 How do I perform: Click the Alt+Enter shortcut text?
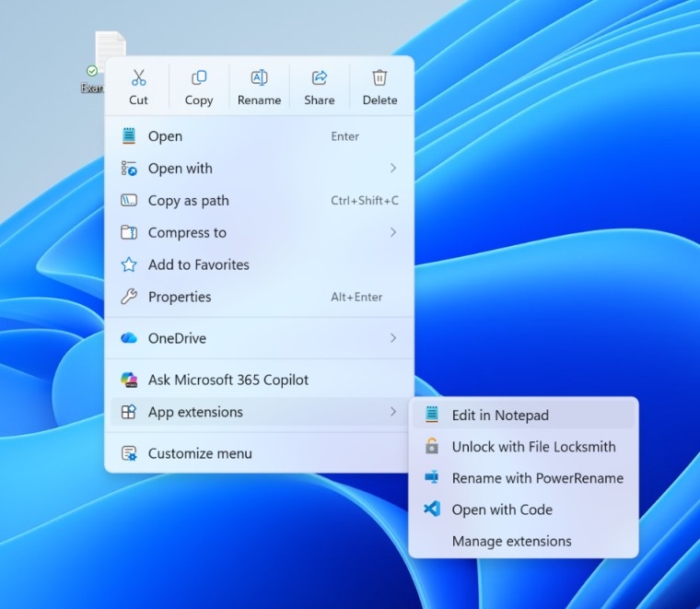pyautogui.click(x=356, y=297)
